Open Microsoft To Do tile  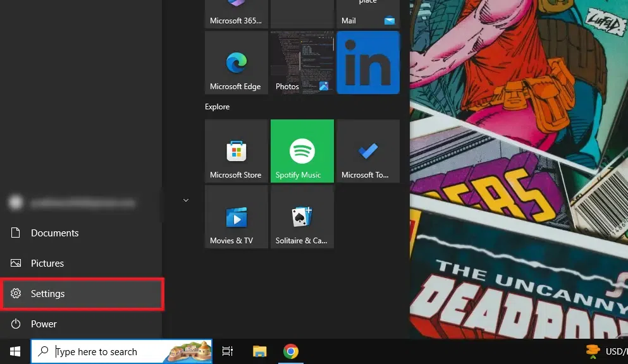click(x=368, y=151)
